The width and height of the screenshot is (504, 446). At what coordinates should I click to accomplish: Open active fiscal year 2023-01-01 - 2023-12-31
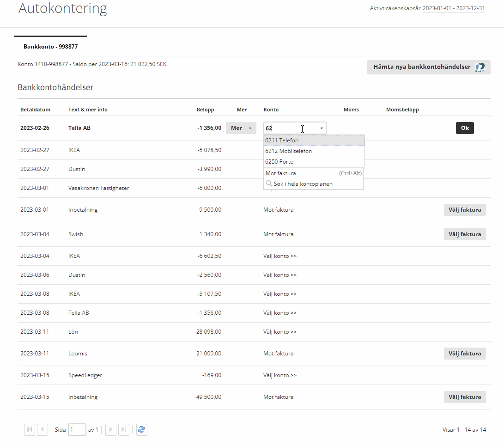[454, 8]
